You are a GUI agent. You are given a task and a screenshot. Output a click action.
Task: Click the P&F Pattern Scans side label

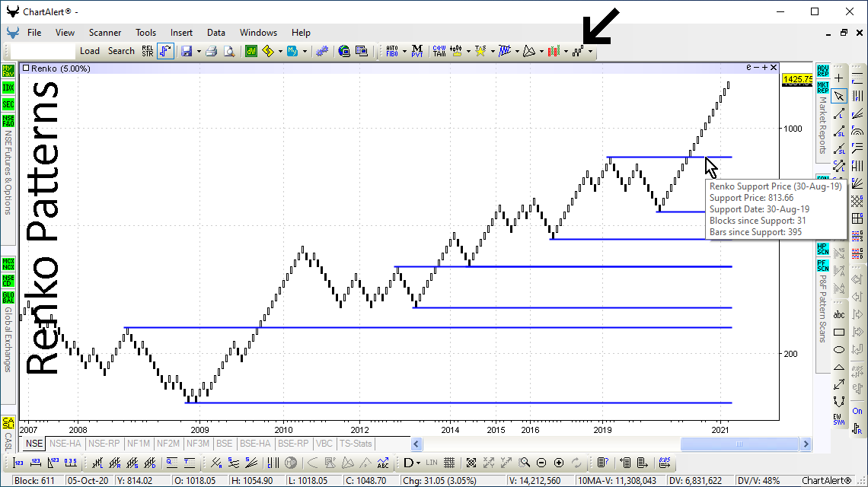click(822, 309)
